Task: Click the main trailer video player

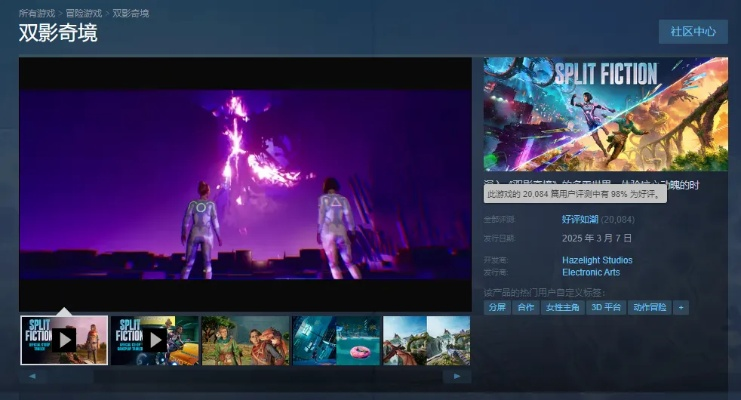Action: pos(245,184)
